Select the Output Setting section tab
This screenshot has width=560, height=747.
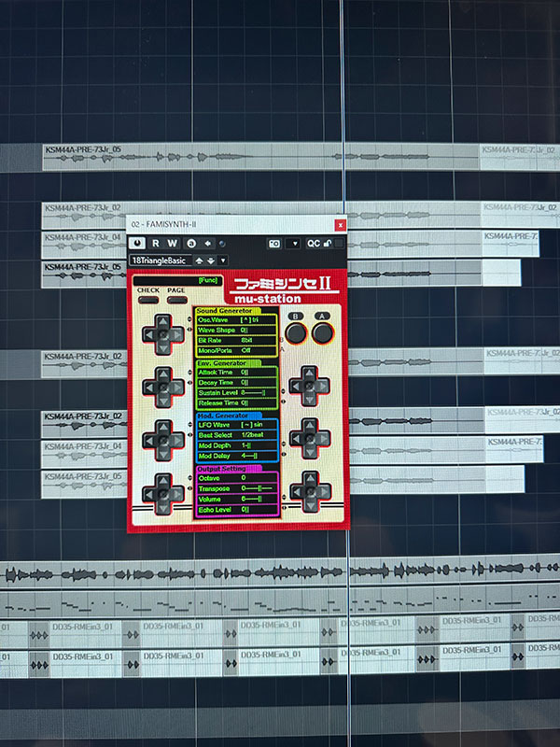click(x=229, y=469)
